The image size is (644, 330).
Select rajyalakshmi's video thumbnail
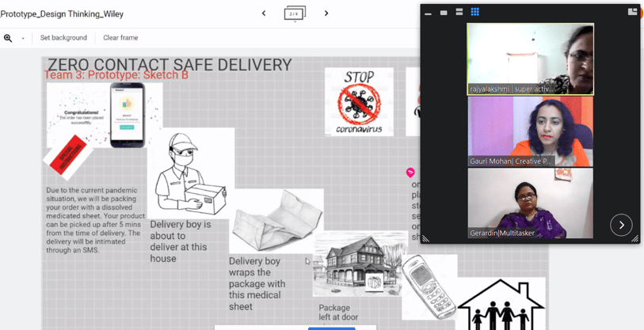[x=530, y=59]
